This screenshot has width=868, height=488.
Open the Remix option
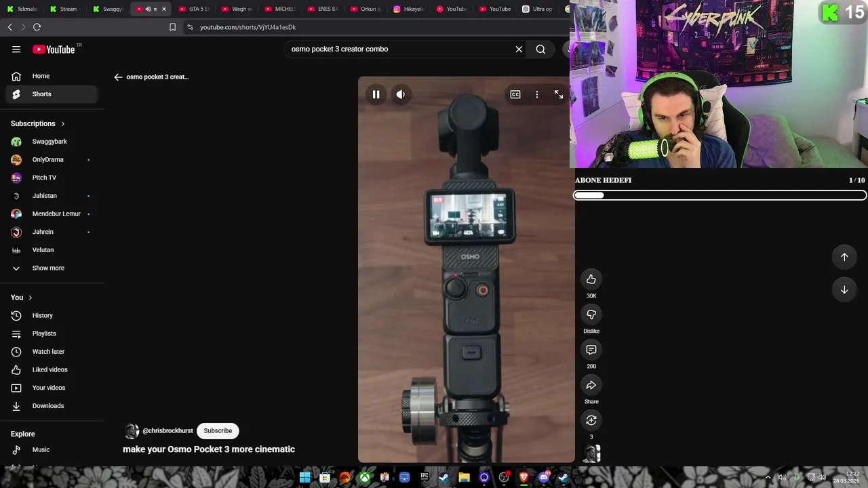(x=591, y=420)
